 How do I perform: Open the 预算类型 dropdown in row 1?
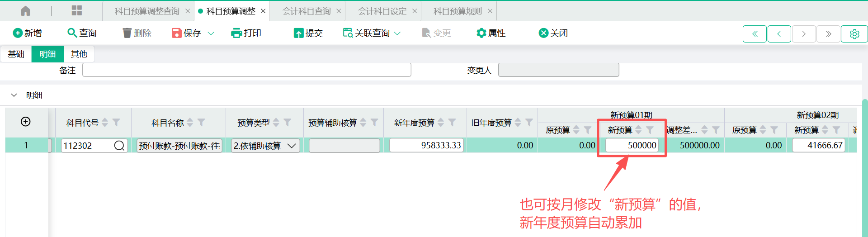coord(292,146)
